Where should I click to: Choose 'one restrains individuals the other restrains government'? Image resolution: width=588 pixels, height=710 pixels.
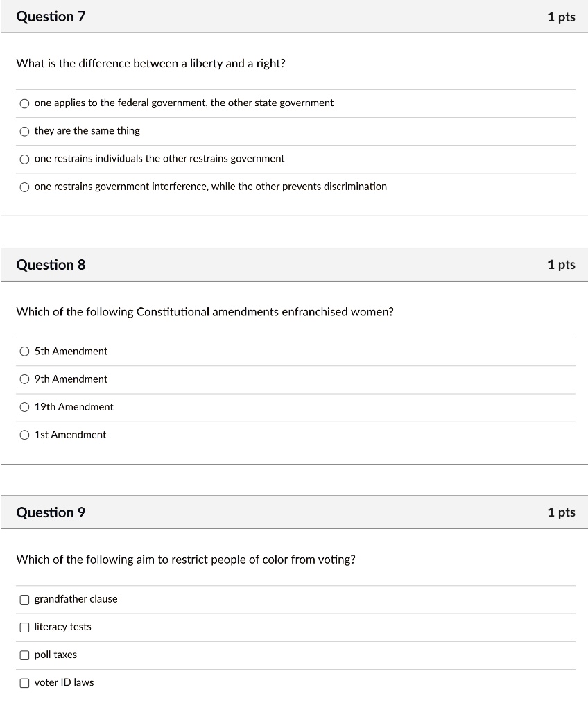pos(24,159)
